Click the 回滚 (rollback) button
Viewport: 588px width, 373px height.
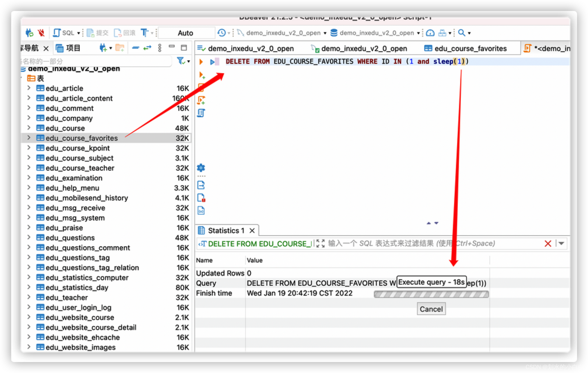(x=124, y=33)
